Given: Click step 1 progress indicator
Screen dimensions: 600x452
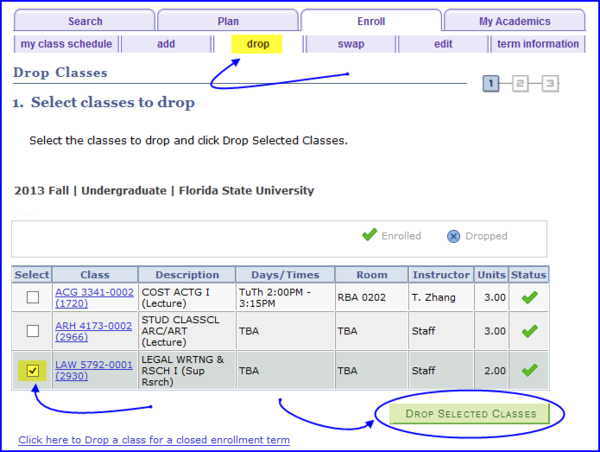Looking at the screenshot, I should click(491, 84).
